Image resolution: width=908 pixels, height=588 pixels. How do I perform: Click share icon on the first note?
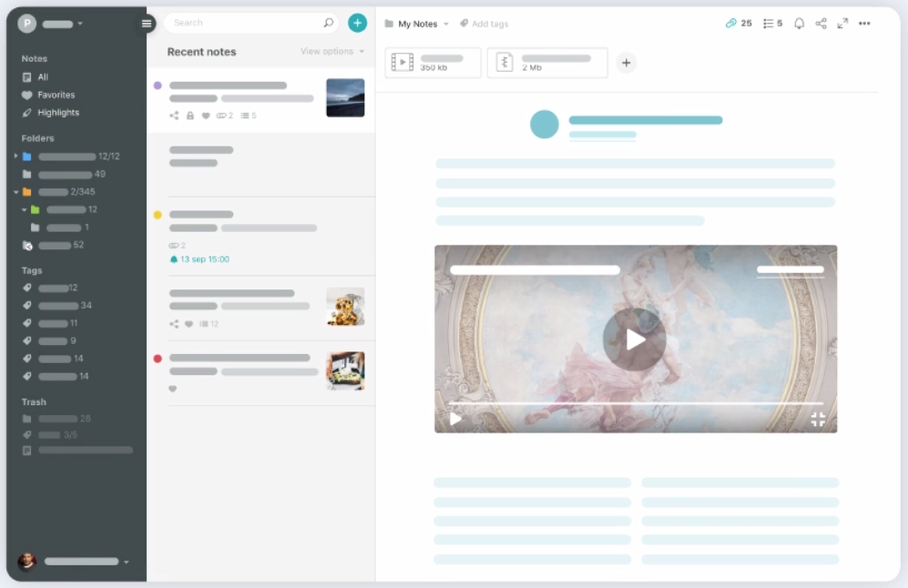[x=174, y=116]
